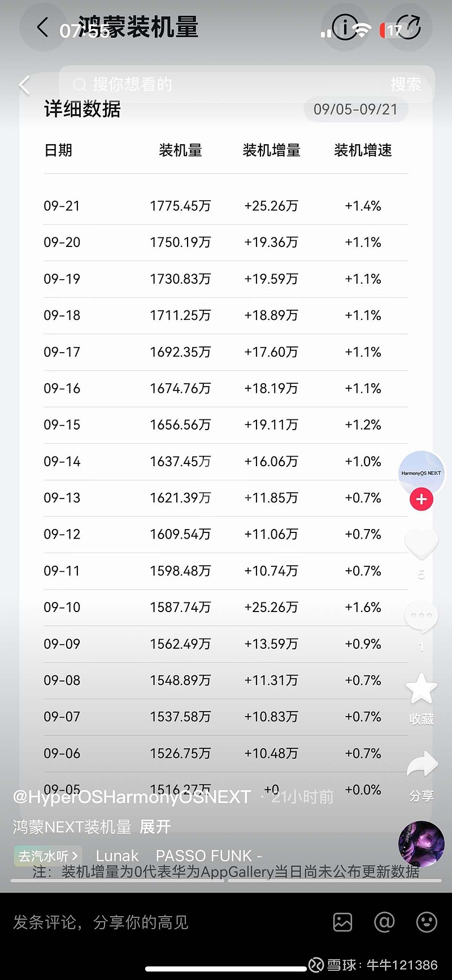Open the HarmonyOS NEXT author avatar
The image size is (452, 980).
tap(421, 474)
